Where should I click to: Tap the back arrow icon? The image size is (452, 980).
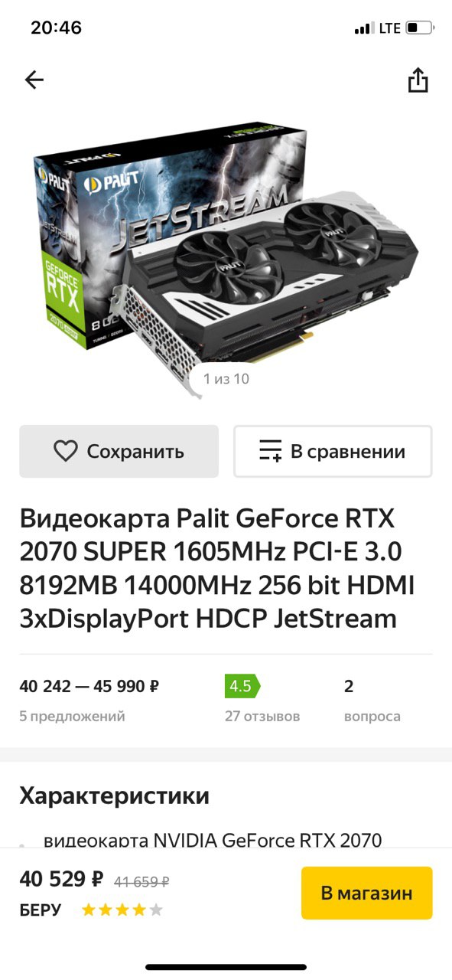[x=34, y=80]
